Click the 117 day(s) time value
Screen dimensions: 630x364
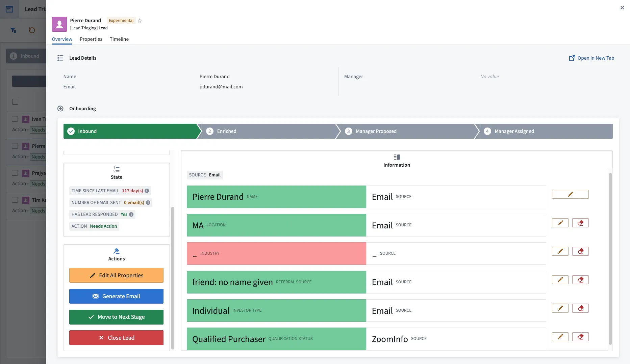132,191
